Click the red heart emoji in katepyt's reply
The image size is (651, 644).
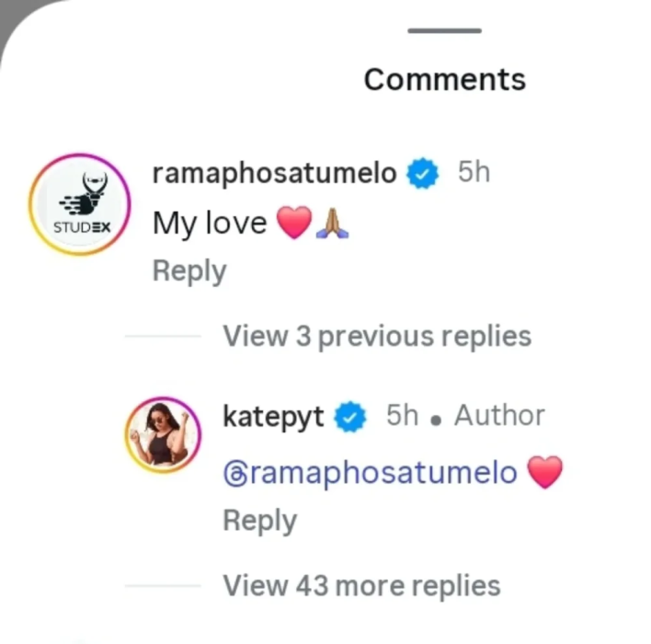543,473
